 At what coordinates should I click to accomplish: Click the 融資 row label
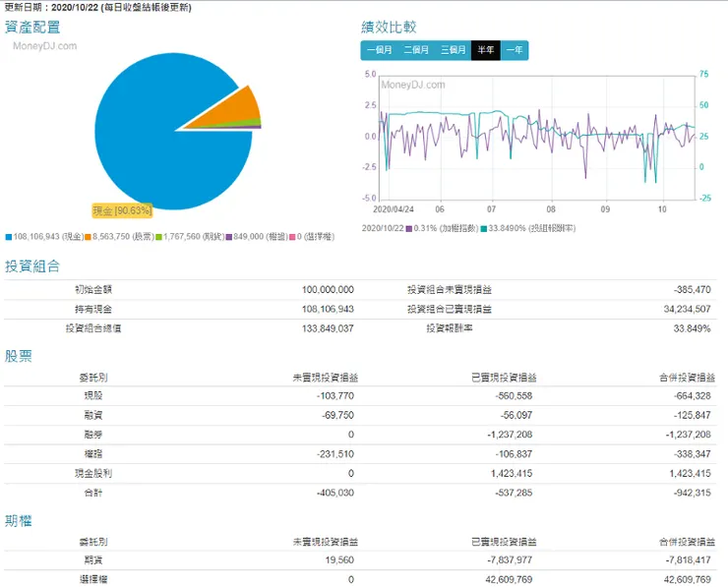(93, 415)
